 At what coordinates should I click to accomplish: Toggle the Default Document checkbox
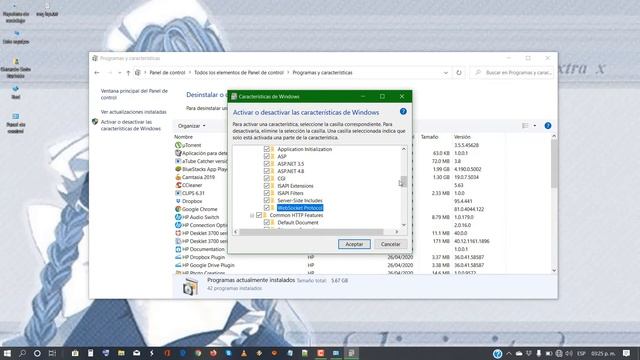tap(267, 222)
